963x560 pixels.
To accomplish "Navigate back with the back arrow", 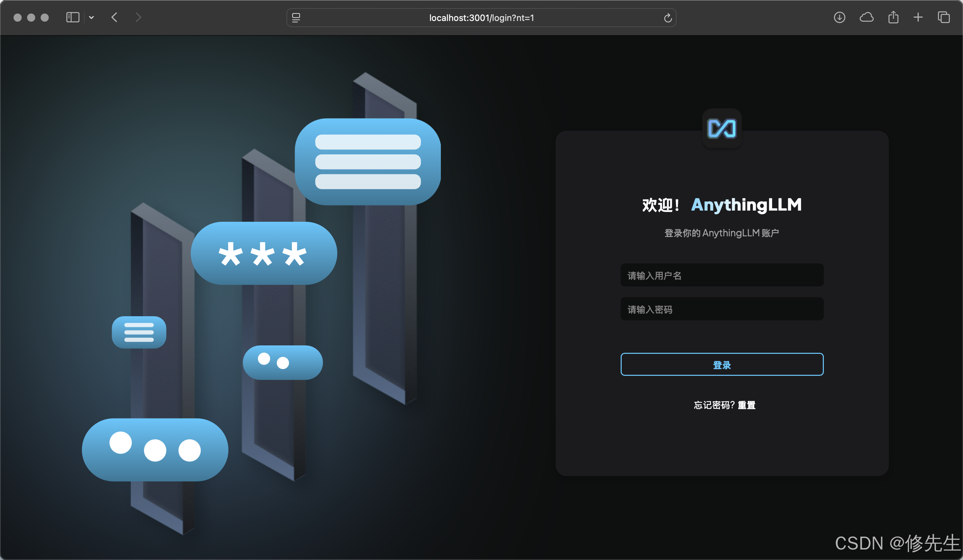I will (x=114, y=18).
